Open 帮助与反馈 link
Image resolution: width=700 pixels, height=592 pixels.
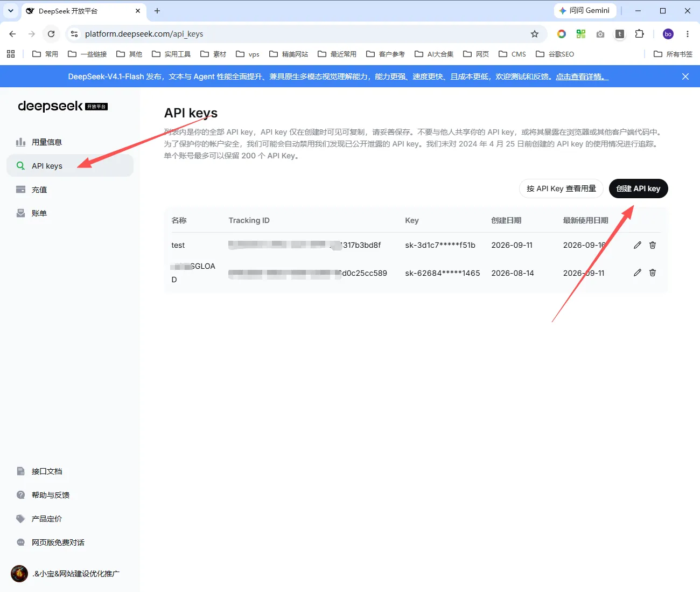point(43,495)
